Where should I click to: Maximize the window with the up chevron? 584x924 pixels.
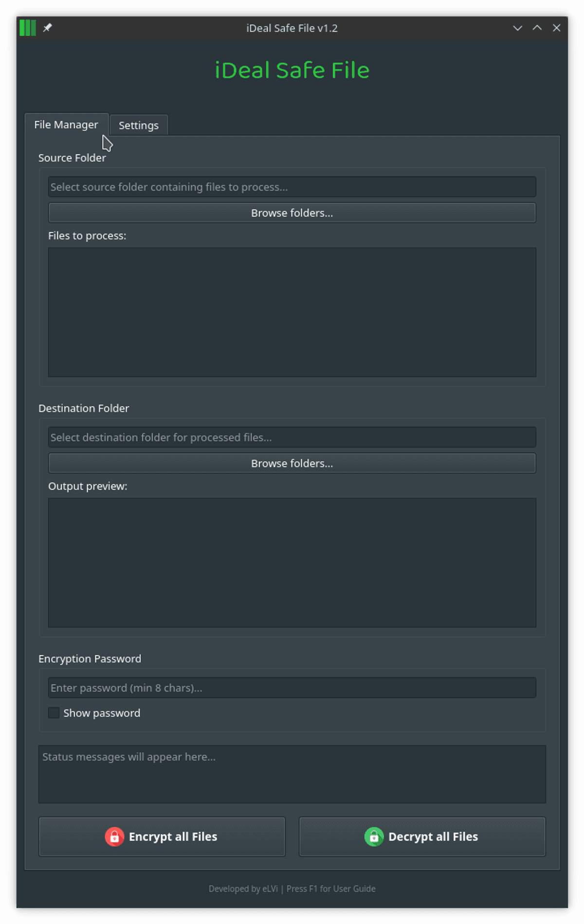(537, 28)
